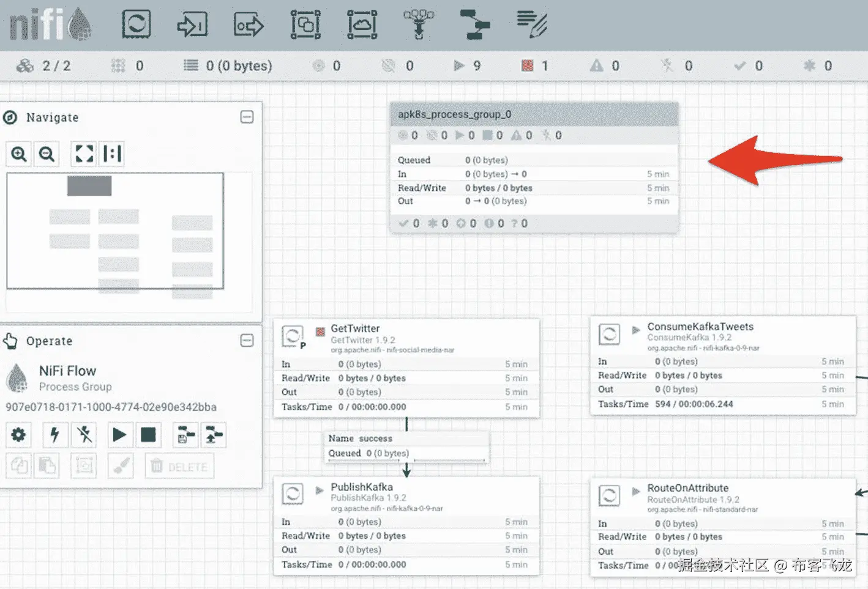Click the org.apache.nifi - nifi-social-media-nar bundle text

point(392,350)
